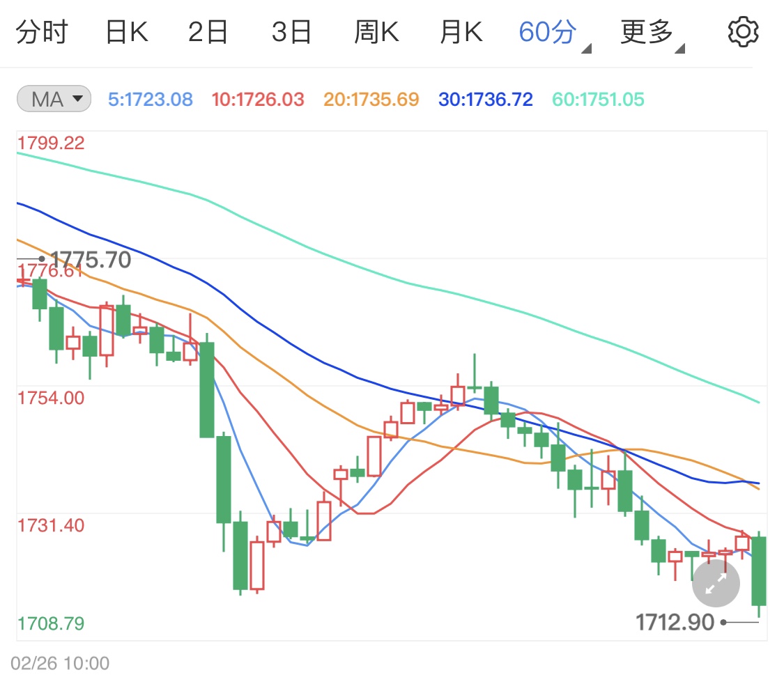Open the 周K weekly chart tab

coord(376,32)
